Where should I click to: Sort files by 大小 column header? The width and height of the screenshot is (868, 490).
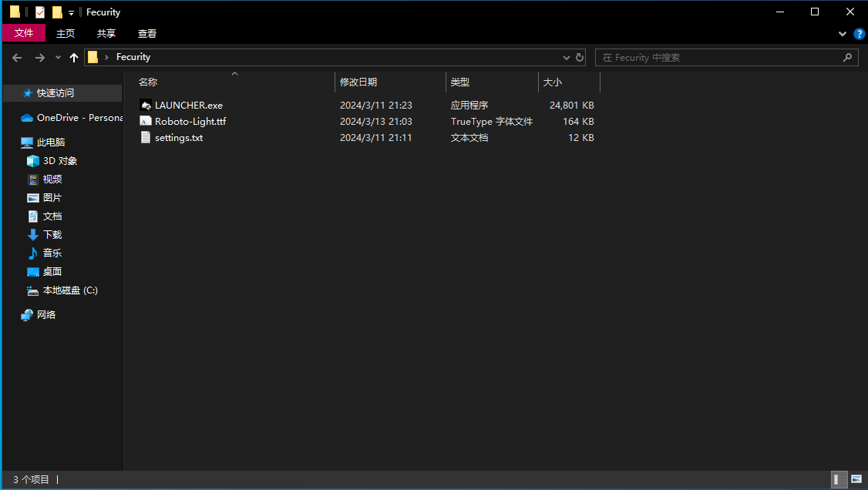553,82
